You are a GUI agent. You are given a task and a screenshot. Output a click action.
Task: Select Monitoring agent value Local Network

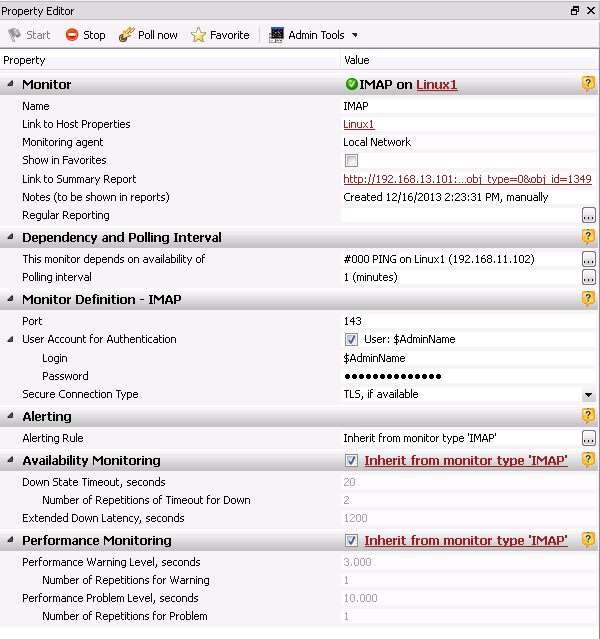click(377, 142)
